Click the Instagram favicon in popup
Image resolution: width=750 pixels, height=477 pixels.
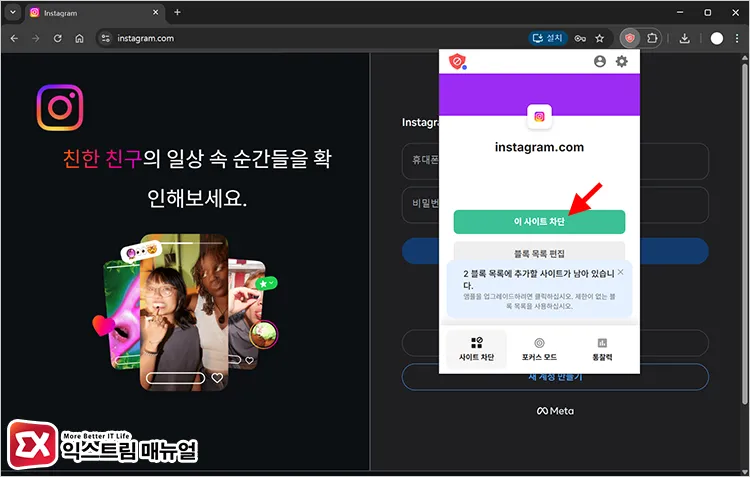tap(539, 116)
